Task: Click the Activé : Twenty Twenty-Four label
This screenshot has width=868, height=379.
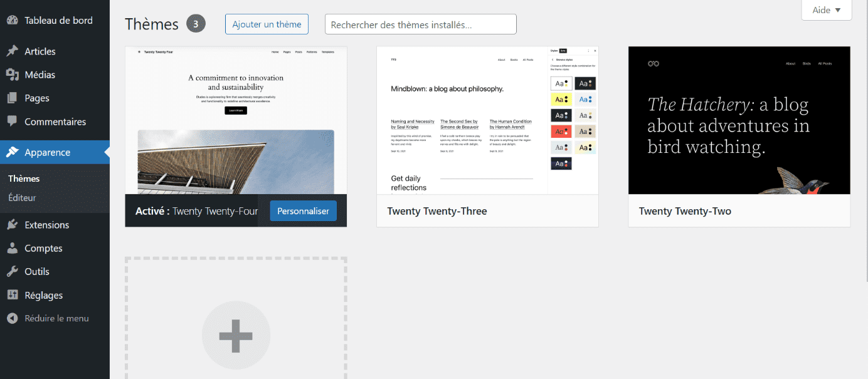Action: pyautogui.click(x=196, y=211)
